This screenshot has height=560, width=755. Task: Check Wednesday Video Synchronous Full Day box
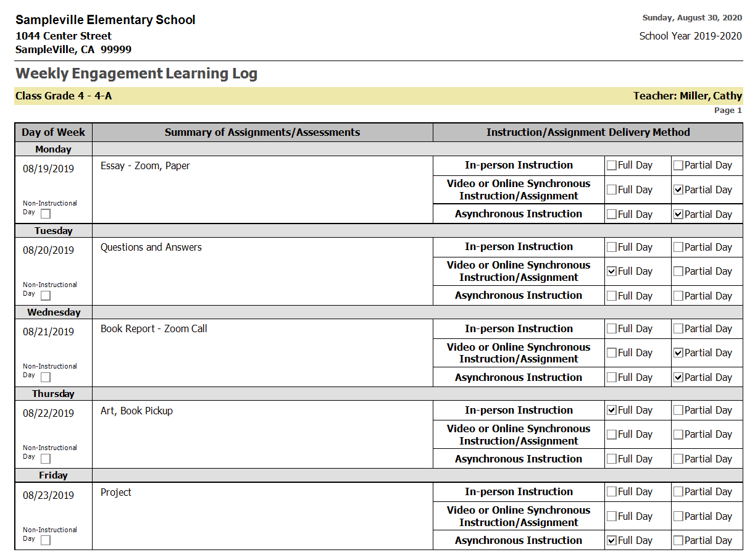[612, 353]
